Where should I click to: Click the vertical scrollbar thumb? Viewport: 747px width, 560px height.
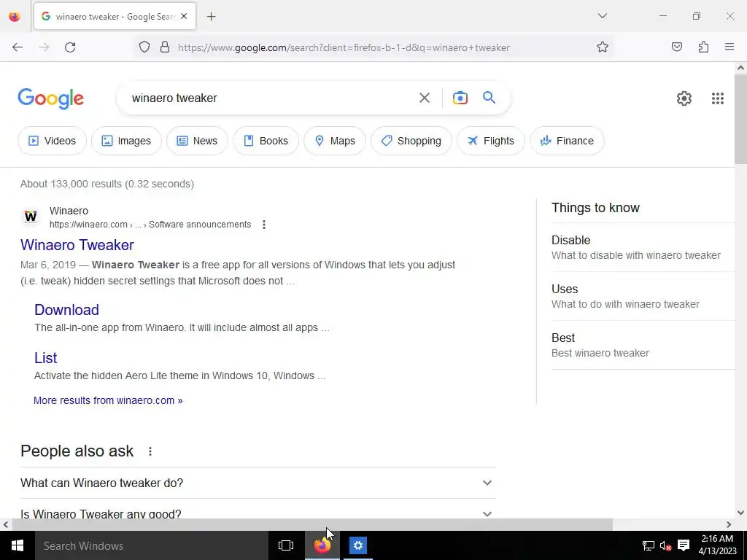click(740, 120)
